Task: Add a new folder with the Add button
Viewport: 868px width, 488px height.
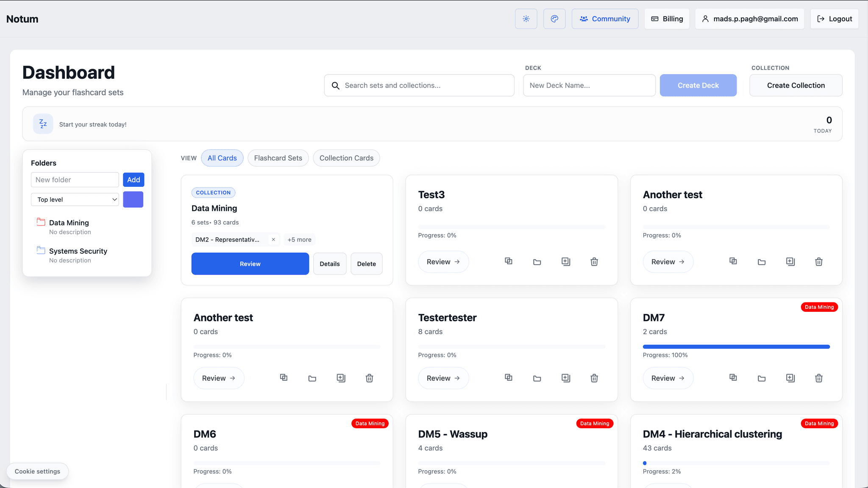Action: click(134, 180)
